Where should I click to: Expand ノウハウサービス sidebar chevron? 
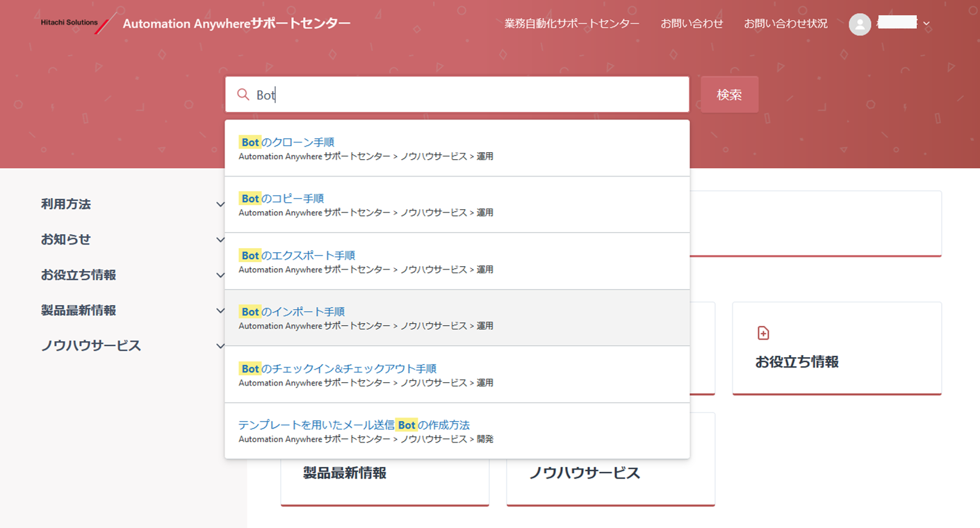220,346
